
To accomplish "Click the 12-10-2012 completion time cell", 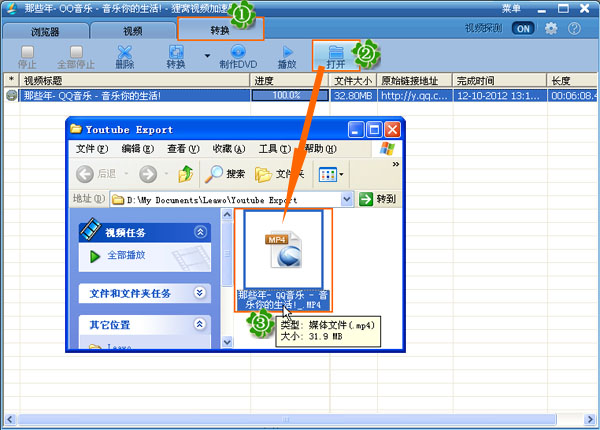I will tap(499, 96).
